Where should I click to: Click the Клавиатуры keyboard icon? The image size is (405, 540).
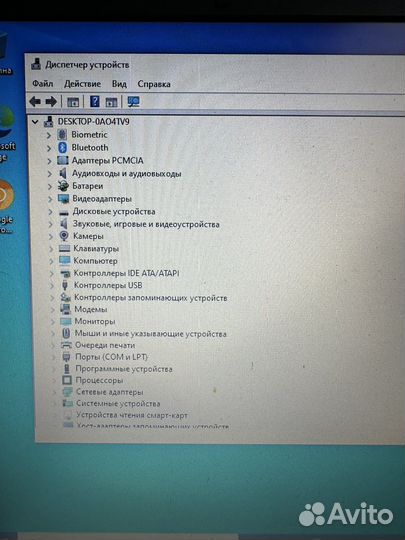click(x=64, y=248)
